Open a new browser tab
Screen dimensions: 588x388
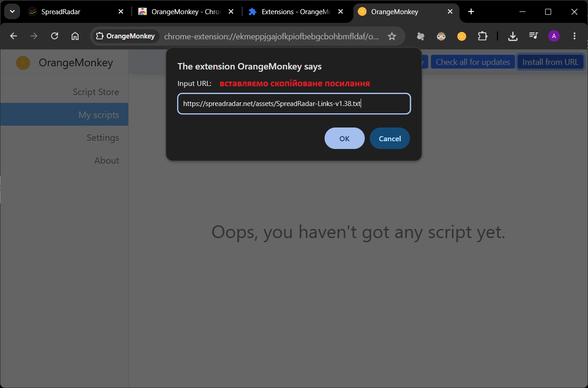[x=471, y=12]
